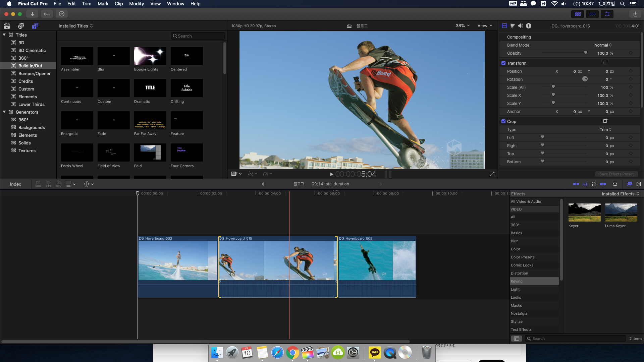Image resolution: width=644 pixels, height=362 pixels.
Task: Open the Info inspector icon
Action: click(529, 26)
